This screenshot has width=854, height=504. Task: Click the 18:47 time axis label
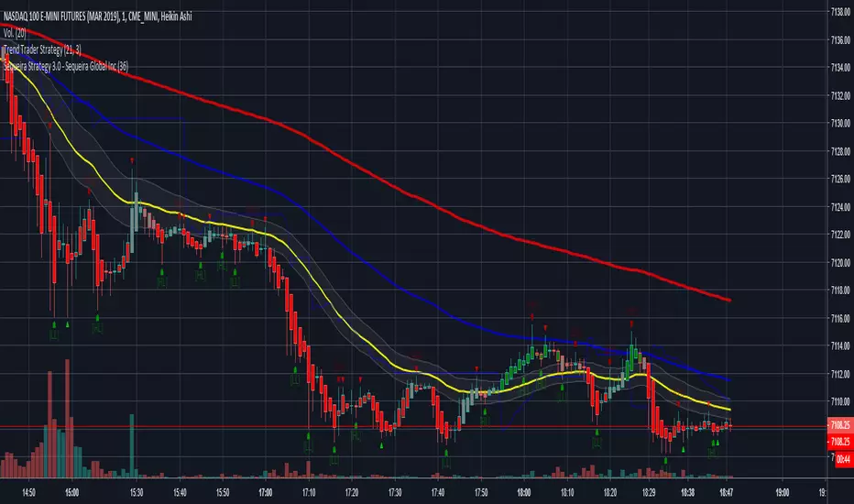tap(726, 493)
